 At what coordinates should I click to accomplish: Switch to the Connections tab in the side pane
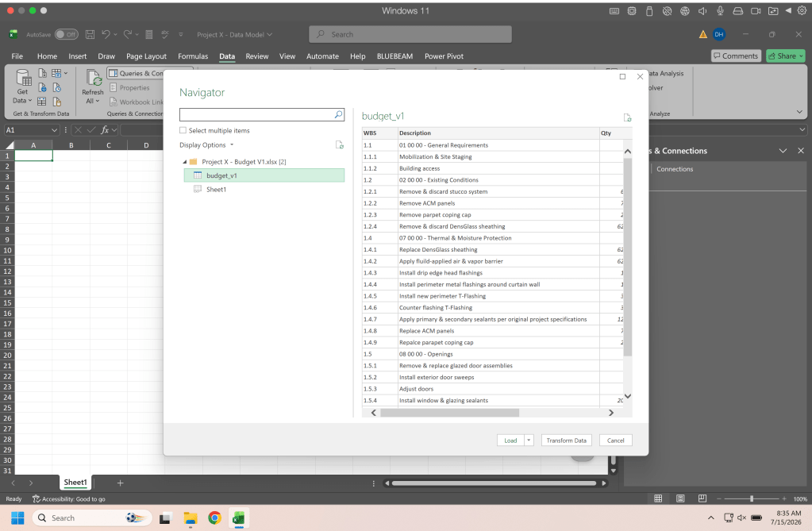tap(674, 169)
